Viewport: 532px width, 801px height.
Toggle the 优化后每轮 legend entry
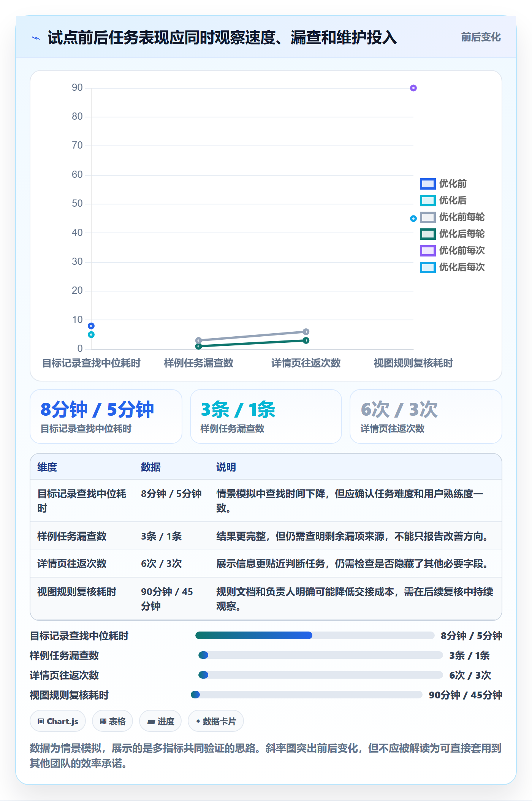pos(452,234)
